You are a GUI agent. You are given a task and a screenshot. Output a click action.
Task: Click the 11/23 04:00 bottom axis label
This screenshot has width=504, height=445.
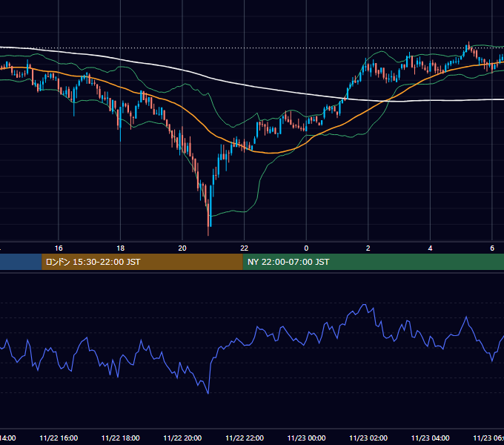[431, 438]
